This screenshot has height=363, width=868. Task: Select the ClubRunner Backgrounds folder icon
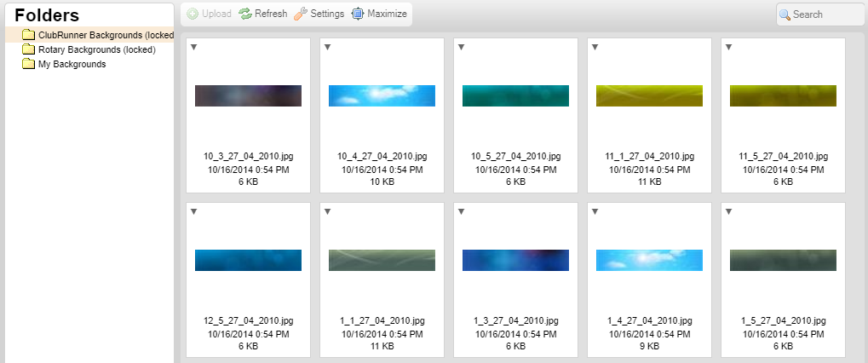pyautogui.click(x=28, y=35)
